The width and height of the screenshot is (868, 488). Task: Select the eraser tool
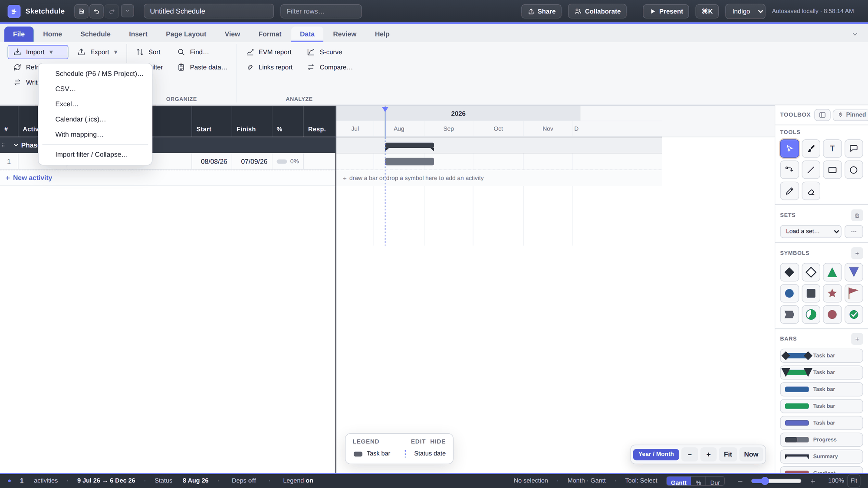[811, 191]
